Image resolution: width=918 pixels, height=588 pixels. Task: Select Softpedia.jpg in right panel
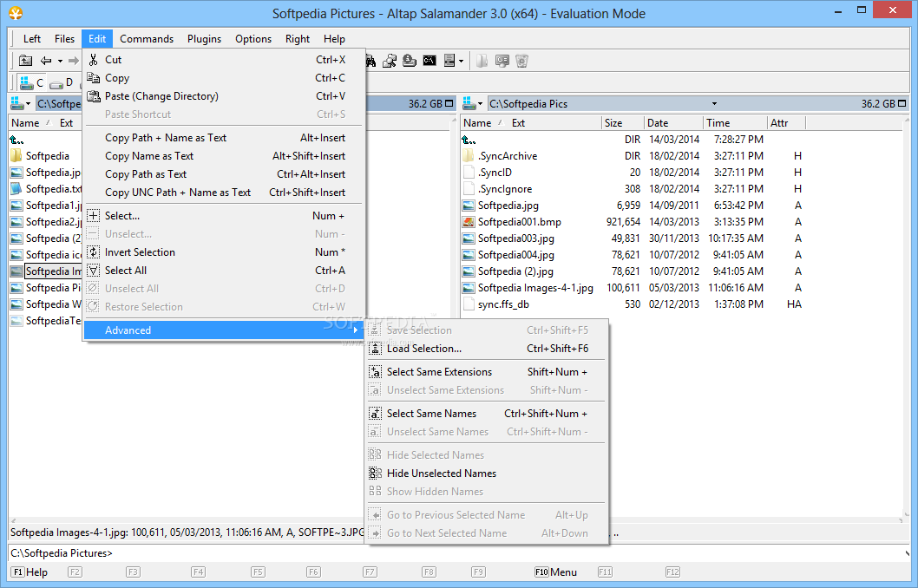[508, 206]
